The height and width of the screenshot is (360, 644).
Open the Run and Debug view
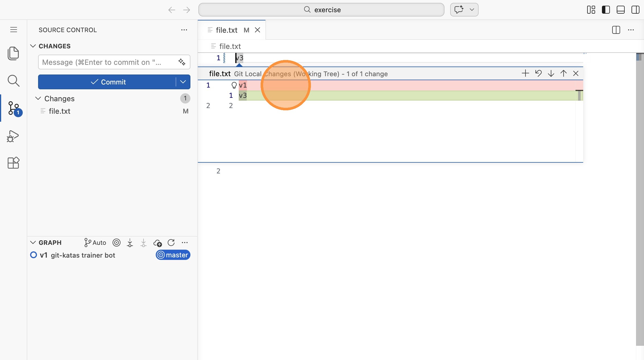(13, 136)
